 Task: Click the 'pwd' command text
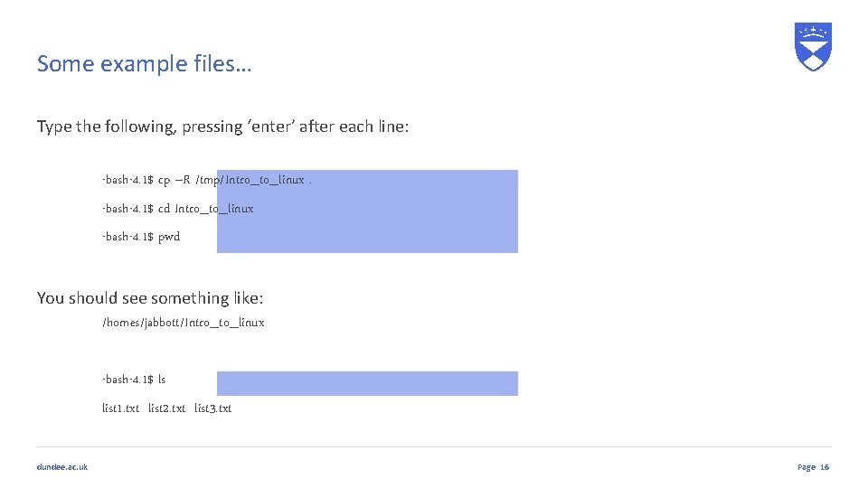[169, 237]
